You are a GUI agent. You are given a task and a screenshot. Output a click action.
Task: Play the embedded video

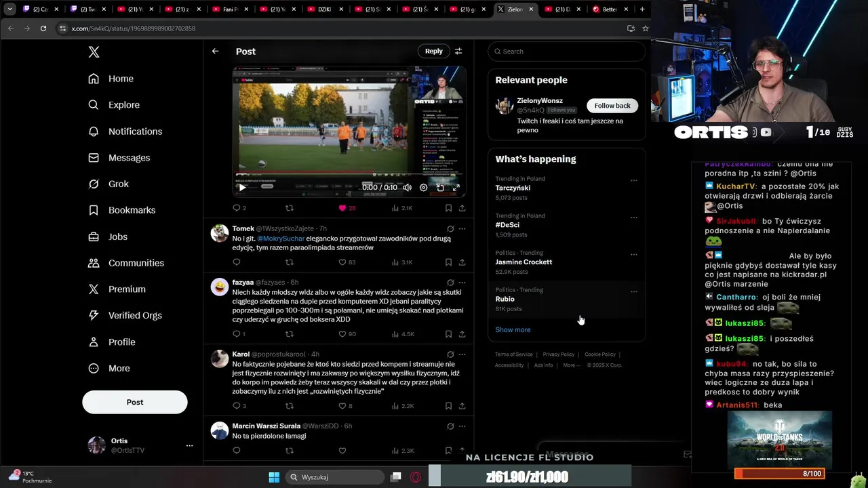(x=242, y=188)
